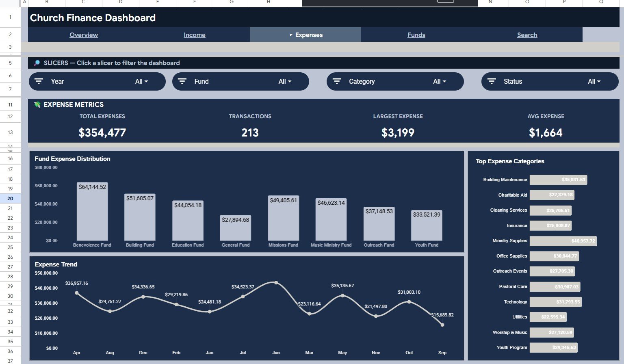624x364 pixels.
Task: Select column header N
Action: pyautogui.click(x=490, y=2)
